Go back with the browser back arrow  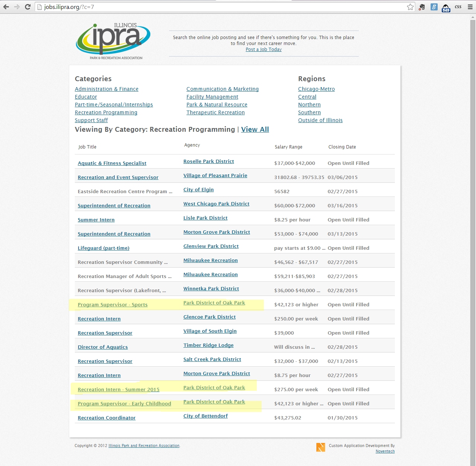pyautogui.click(x=6, y=7)
